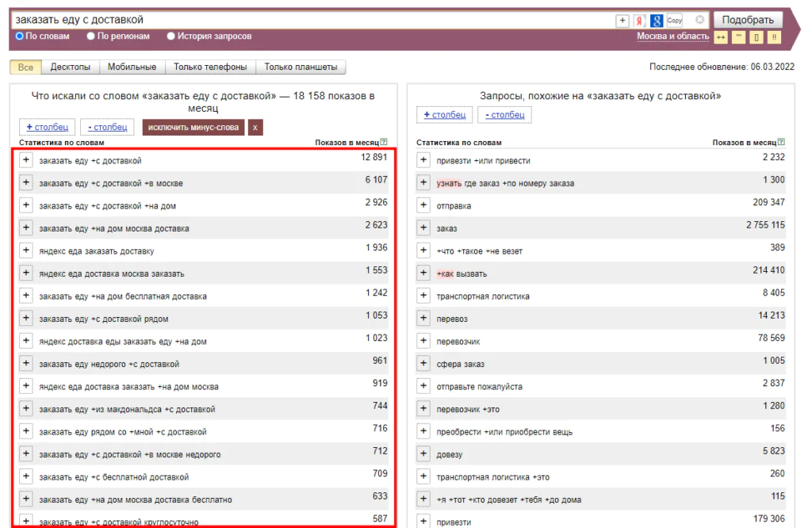
Task: Add similar query перевозчик +это with plus
Action: (423, 408)
